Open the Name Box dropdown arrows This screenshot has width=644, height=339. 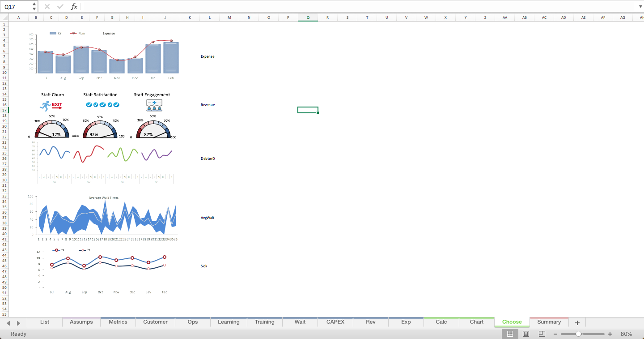[x=34, y=7]
